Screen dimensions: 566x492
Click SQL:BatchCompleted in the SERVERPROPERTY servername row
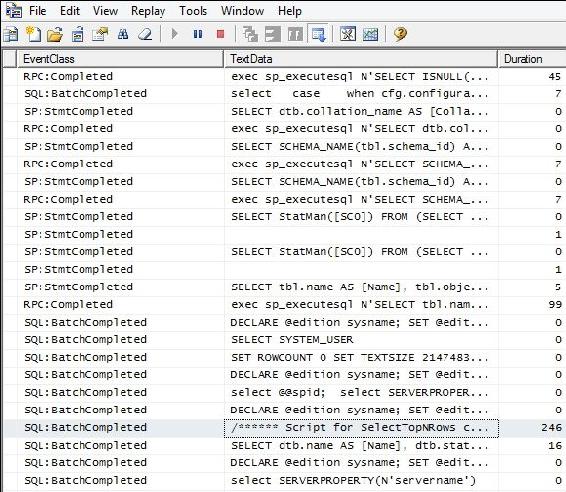click(86, 480)
